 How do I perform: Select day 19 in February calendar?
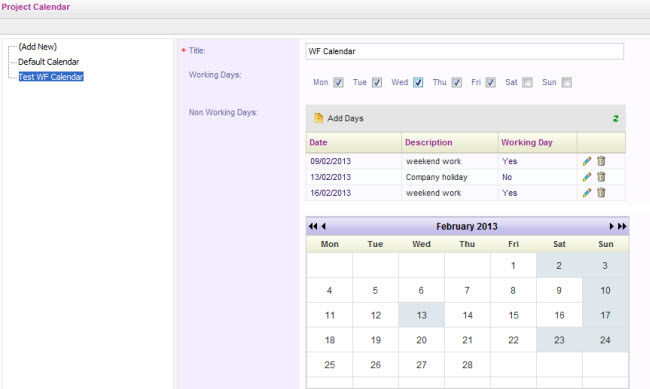(375, 340)
